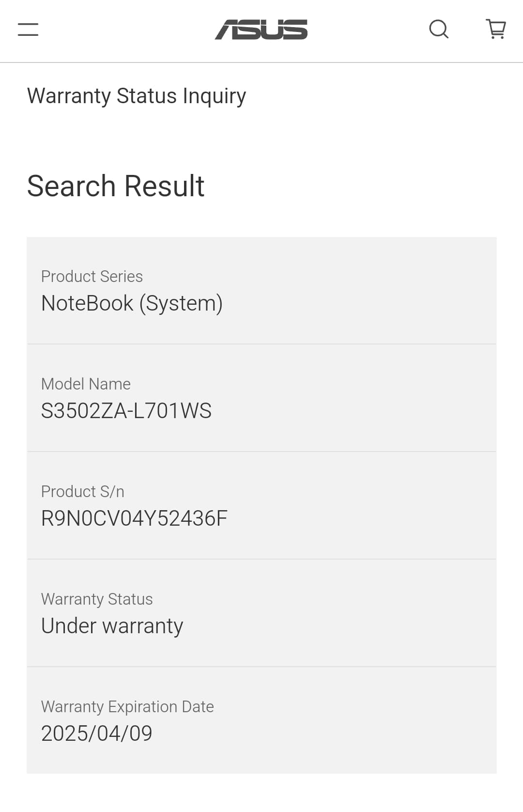
Task: Click the Warranty Expiration Date label
Action: (x=127, y=707)
